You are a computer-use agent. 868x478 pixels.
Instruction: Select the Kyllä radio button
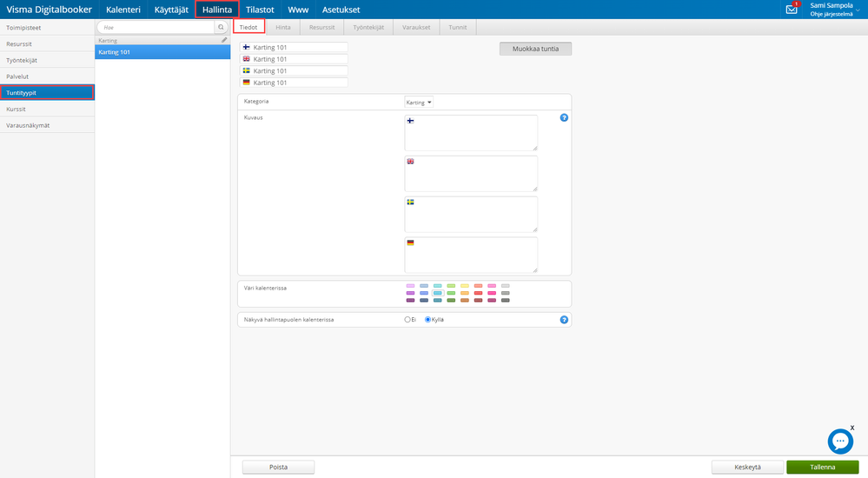[x=427, y=320]
